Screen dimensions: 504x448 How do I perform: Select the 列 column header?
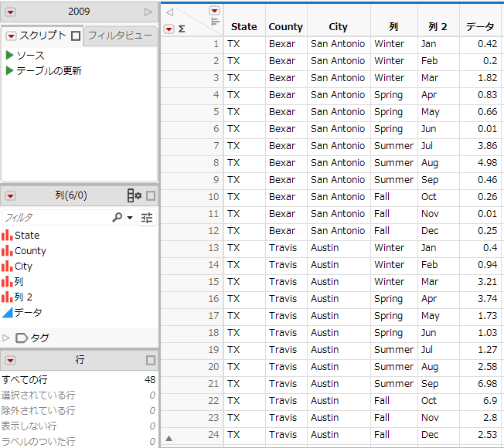tap(393, 27)
